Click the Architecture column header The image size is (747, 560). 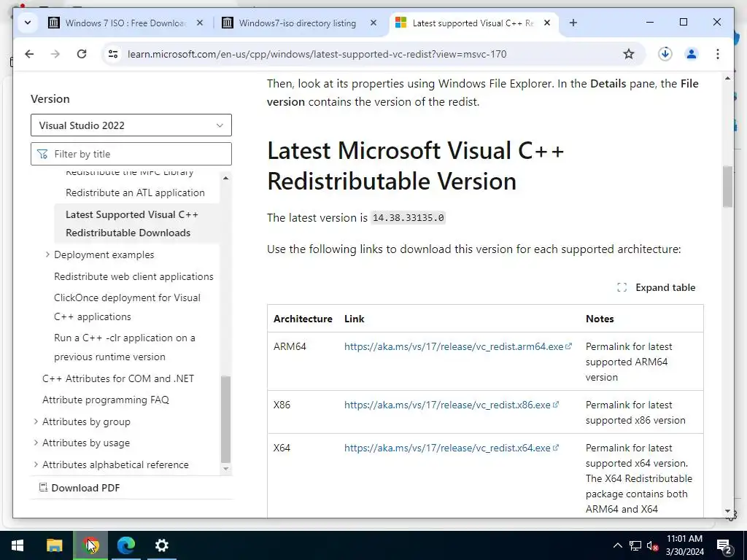(303, 319)
